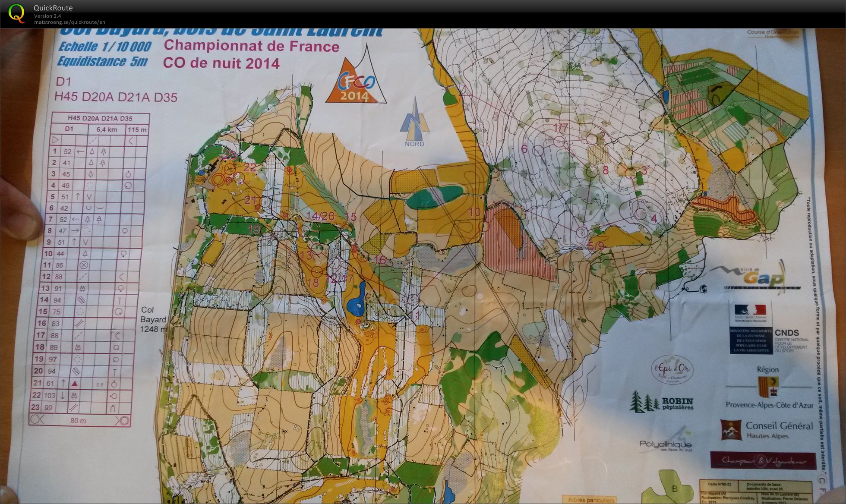
Task: Click control row 22 code 103
Action: (50, 395)
